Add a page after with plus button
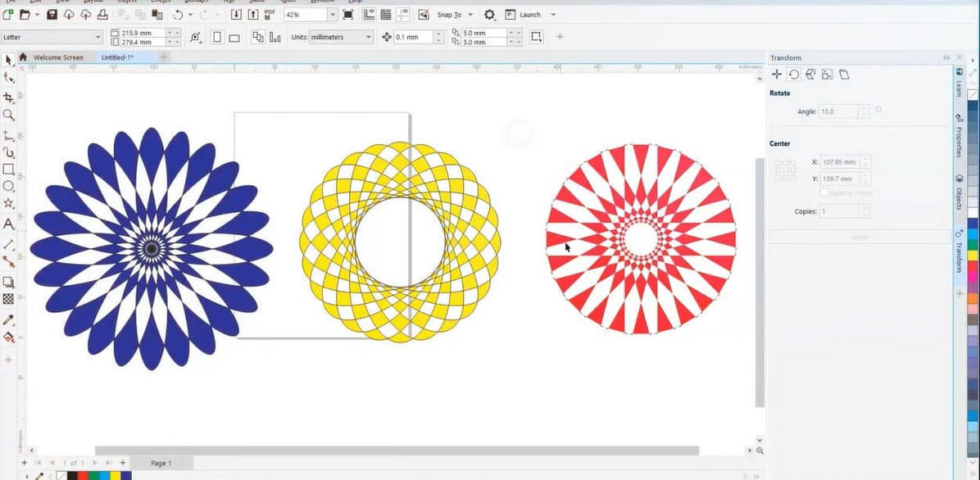 pos(123,463)
